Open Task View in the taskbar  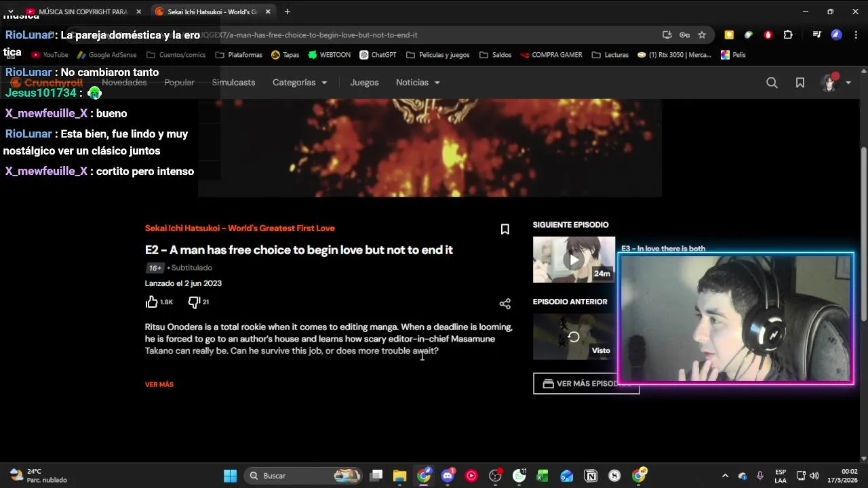(376, 476)
